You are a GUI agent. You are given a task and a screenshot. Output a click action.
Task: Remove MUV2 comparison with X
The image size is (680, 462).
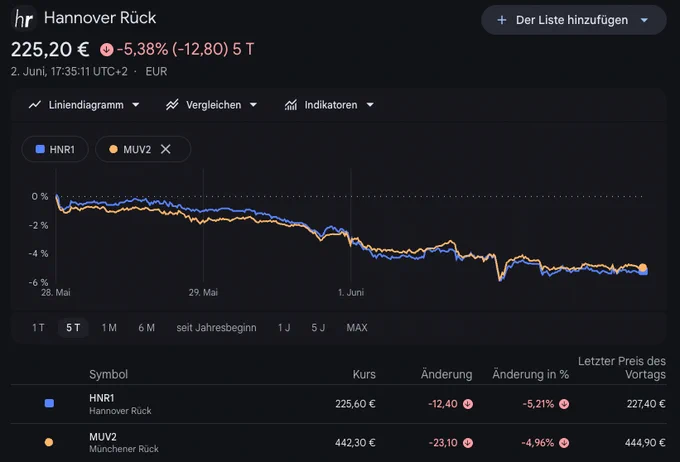pos(166,149)
